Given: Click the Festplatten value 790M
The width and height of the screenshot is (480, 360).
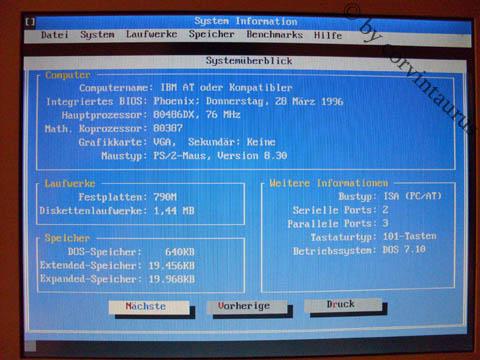Looking at the screenshot, I should (165, 197).
